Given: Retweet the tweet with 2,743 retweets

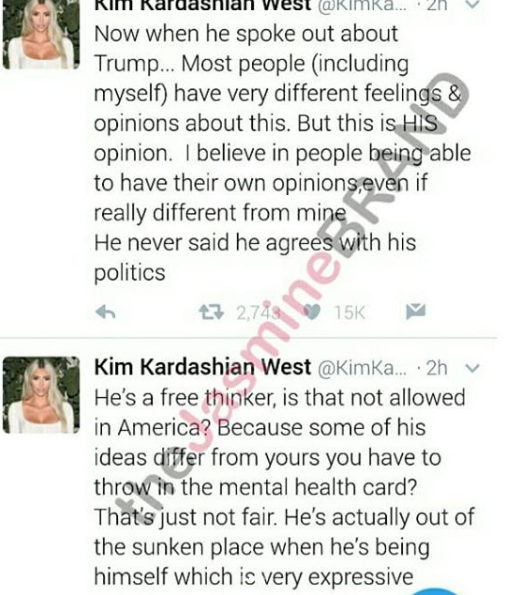Looking at the screenshot, I should (211, 312).
